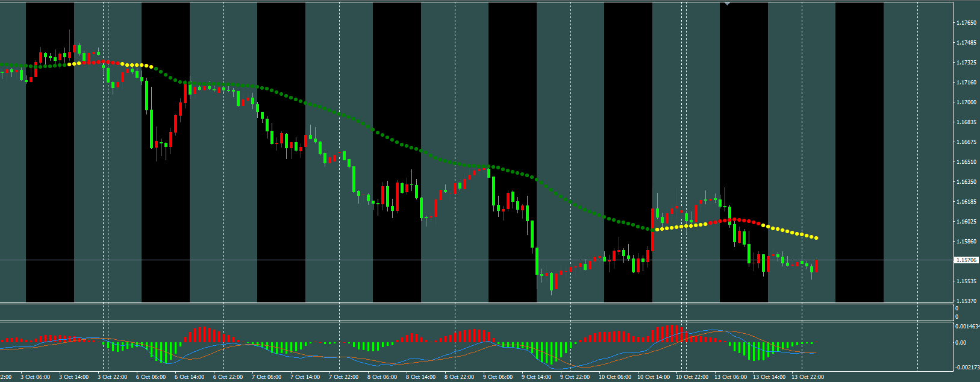The height and width of the screenshot is (382, 980).
Task: Click the final yellow dot of the moving average
Action: click(816, 238)
